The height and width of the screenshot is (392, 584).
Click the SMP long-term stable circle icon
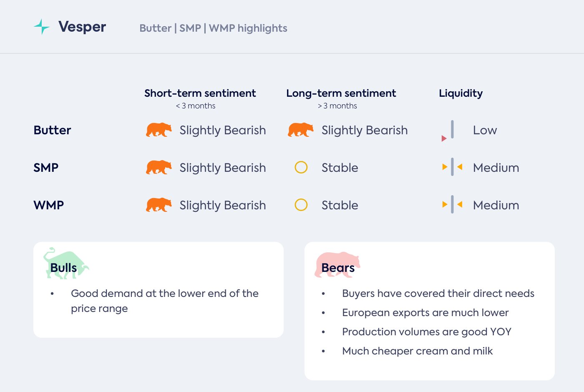pyautogui.click(x=301, y=168)
